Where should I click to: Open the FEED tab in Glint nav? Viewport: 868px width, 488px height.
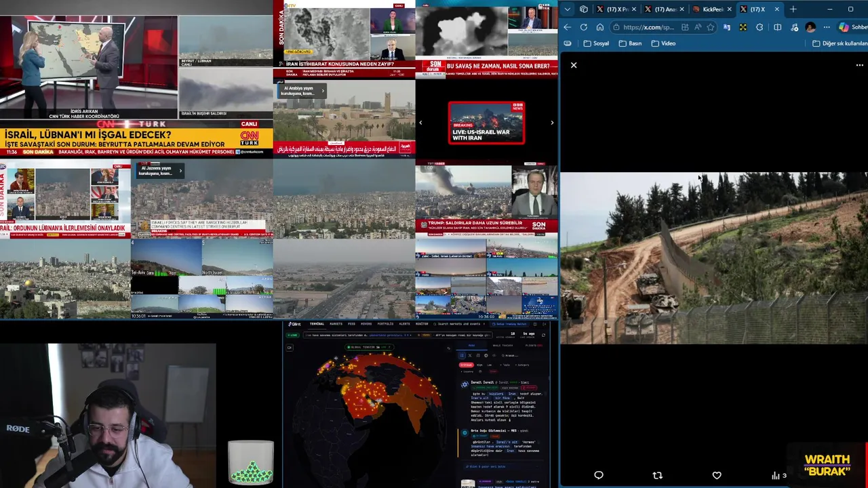(351, 324)
